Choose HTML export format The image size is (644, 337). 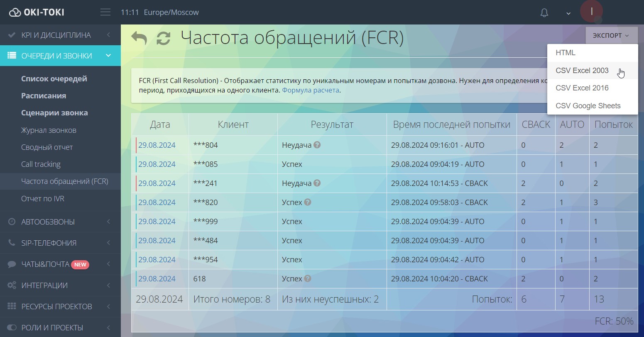coord(593,53)
